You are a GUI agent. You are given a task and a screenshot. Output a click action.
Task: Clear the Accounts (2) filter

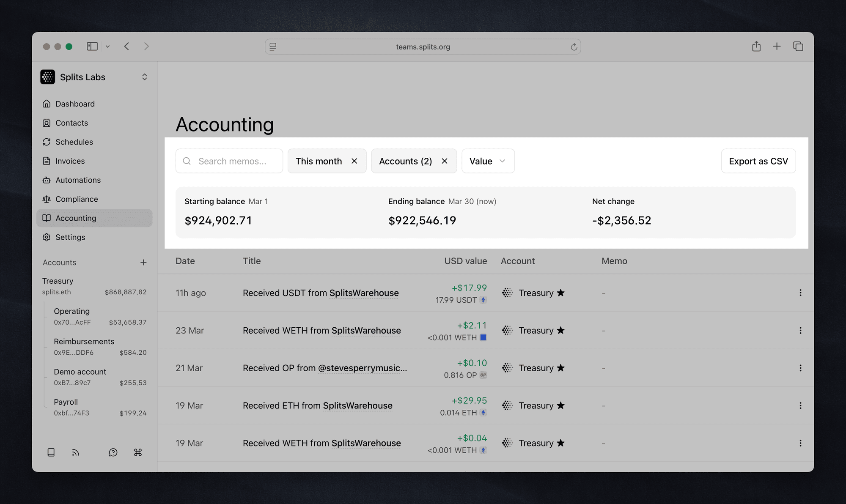click(445, 161)
